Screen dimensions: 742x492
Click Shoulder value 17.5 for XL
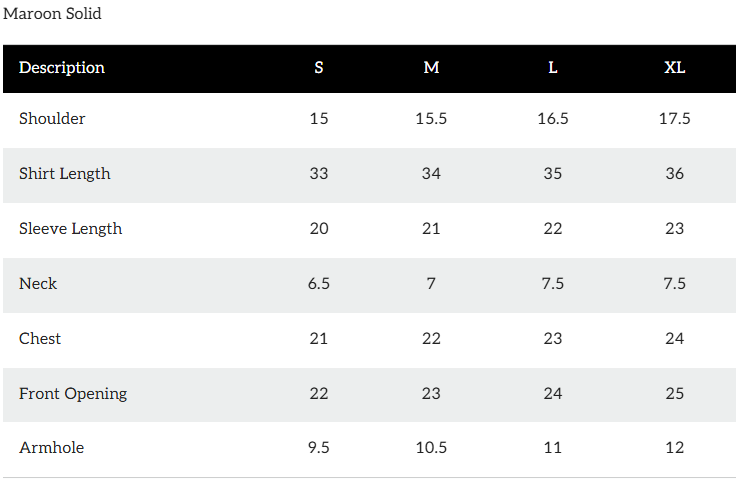(x=675, y=119)
